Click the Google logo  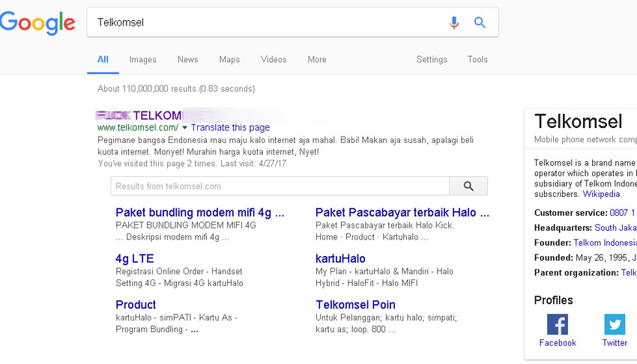(37, 23)
